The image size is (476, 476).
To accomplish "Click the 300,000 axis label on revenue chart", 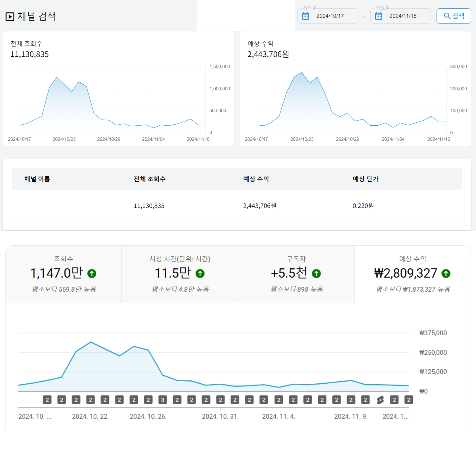I will (459, 67).
